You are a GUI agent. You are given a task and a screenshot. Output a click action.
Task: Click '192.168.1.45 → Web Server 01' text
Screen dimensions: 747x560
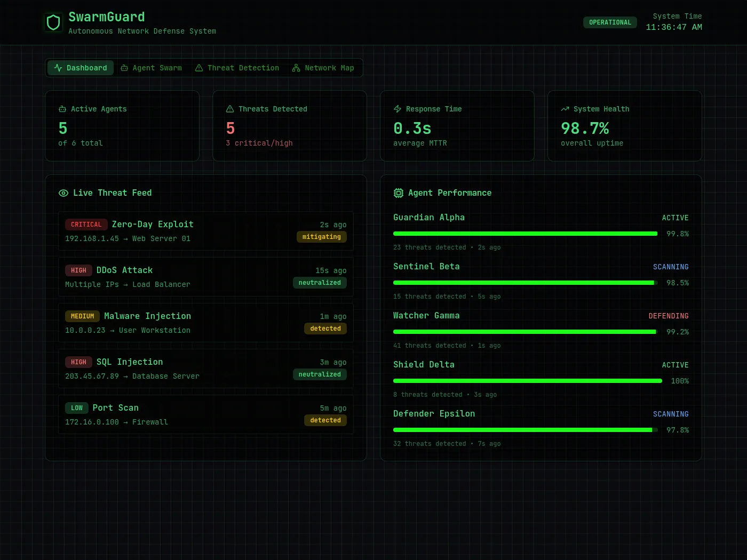coord(128,238)
